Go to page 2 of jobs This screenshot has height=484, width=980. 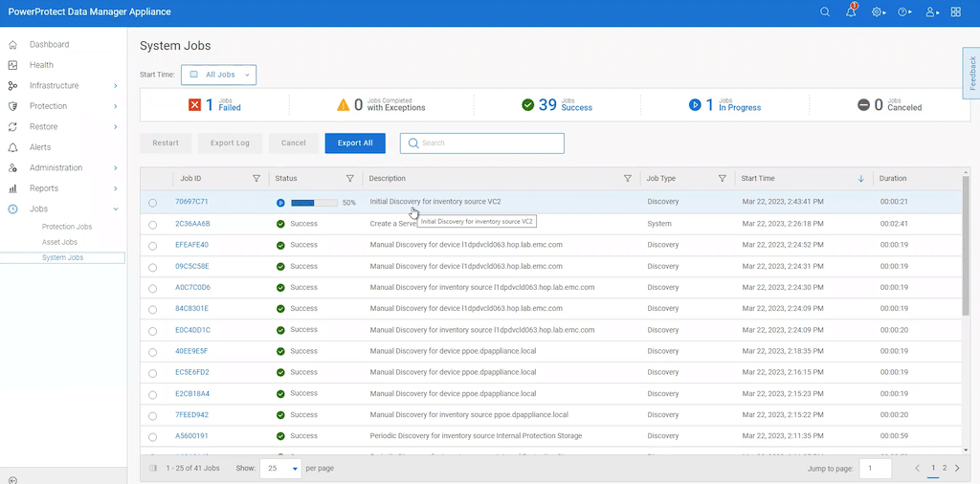coord(945,468)
